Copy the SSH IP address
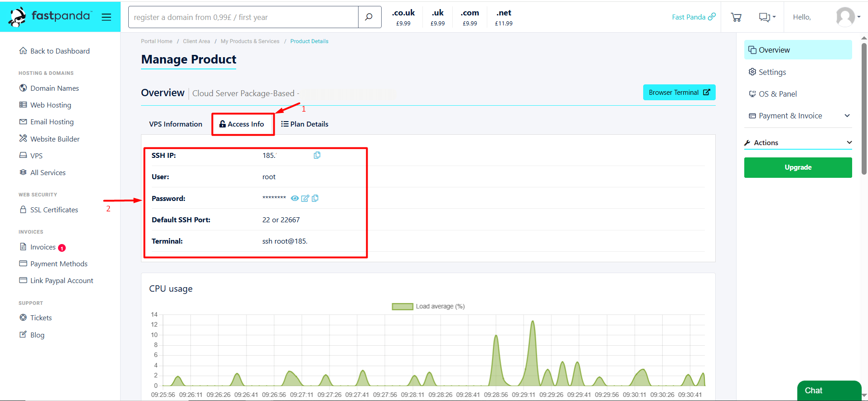The width and height of the screenshot is (868, 401). click(317, 155)
